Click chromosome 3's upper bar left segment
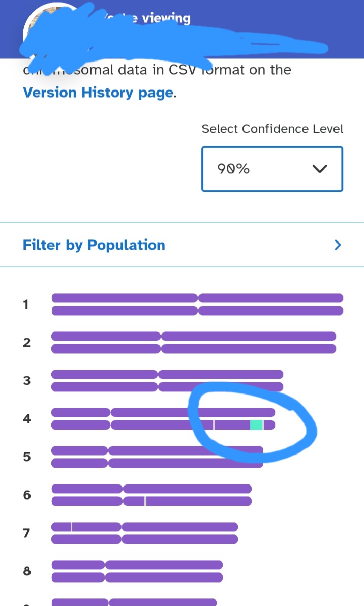The width and height of the screenshot is (364, 606). click(105, 374)
